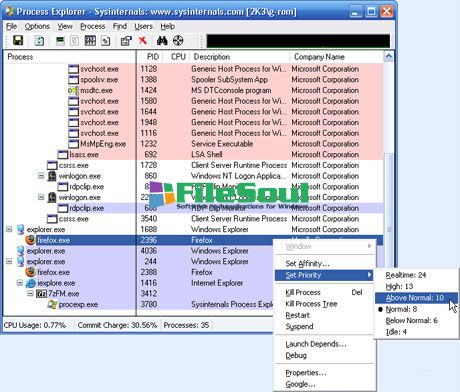Click the binoculars Find icon
This screenshot has height=392, width=460.
[162, 41]
